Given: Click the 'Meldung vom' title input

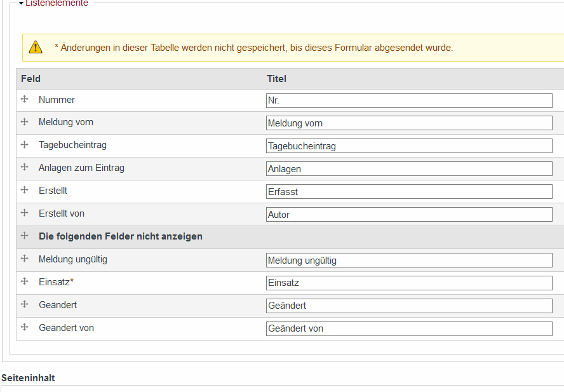Looking at the screenshot, I should point(409,123).
